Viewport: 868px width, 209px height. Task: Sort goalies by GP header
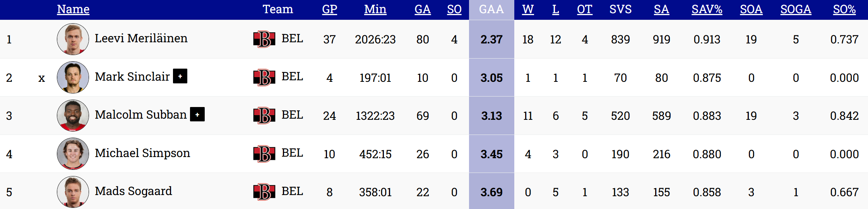pos(329,9)
